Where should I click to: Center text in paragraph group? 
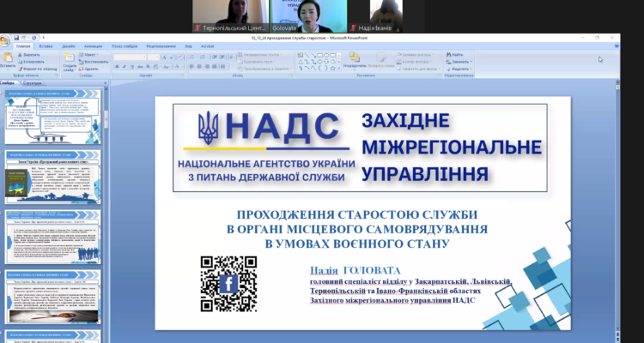coord(199,67)
